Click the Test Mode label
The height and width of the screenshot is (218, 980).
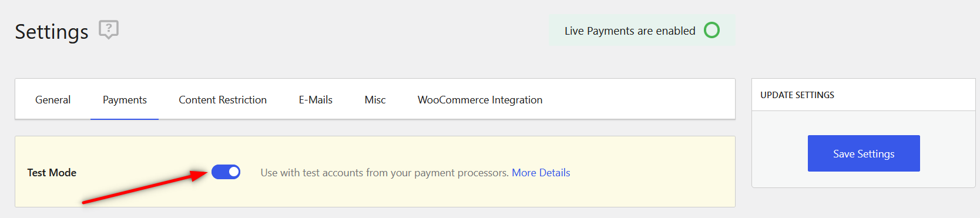pos(52,173)
